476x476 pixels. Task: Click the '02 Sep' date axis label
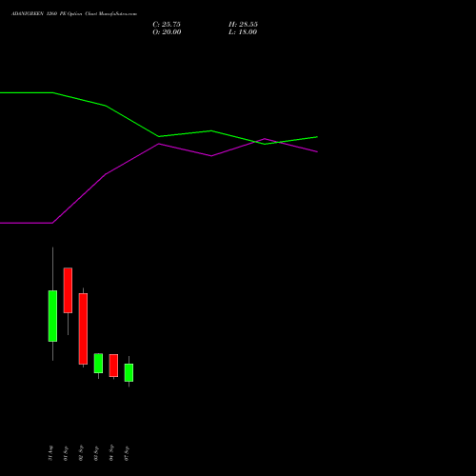point(81,453)
